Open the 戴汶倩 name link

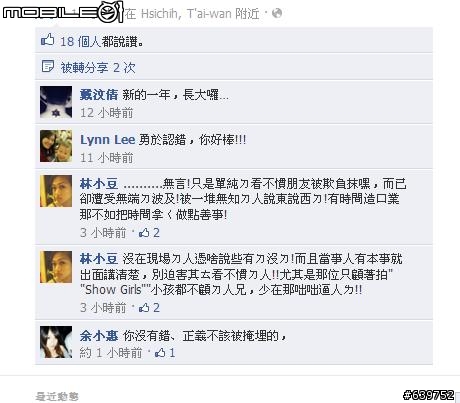[x=99, y=95]
